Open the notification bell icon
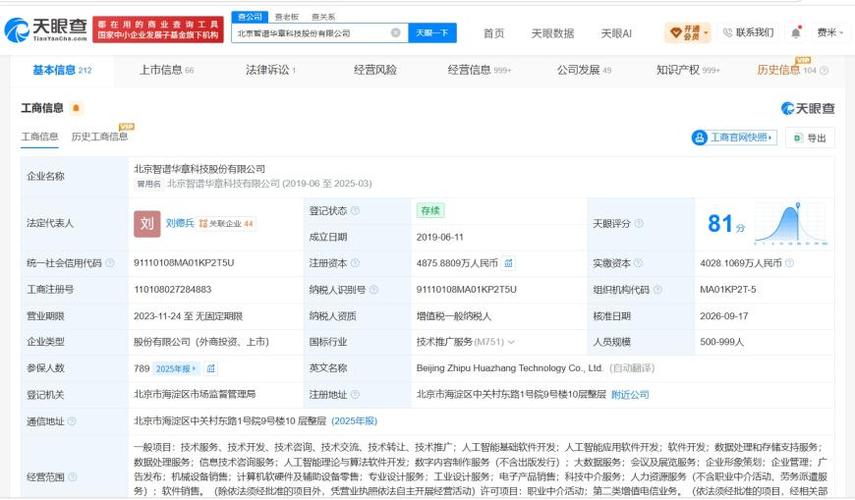Image resolution: width=855 pixels, height=500 pixels. [x=796, y=33]
